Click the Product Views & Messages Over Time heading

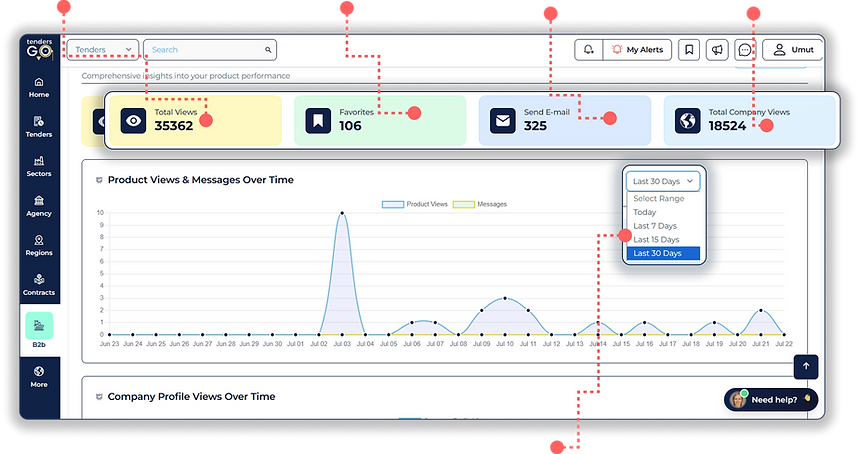point(201,180)
